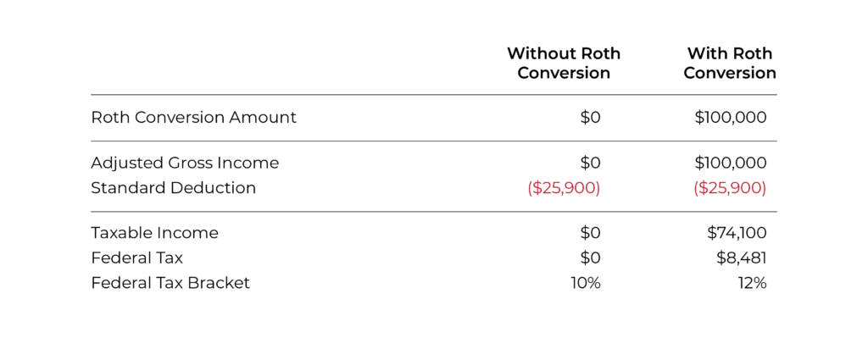Select the 'Federal Tax' row label
This screenshot has height=338, width=868.
tap(136, 258)
